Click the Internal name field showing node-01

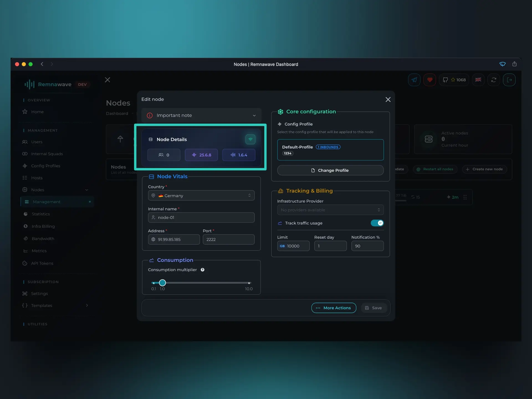pyautogui.click(x=201, y=218)
